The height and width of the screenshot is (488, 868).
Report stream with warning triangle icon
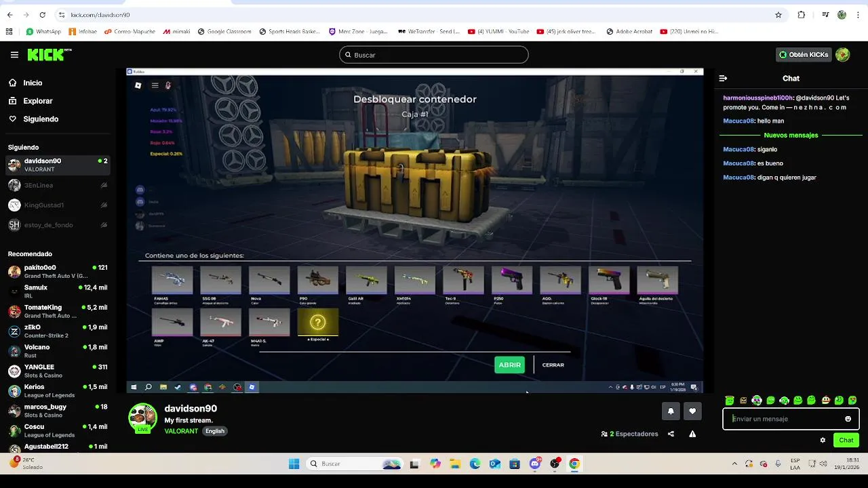[x=692, y=434]
